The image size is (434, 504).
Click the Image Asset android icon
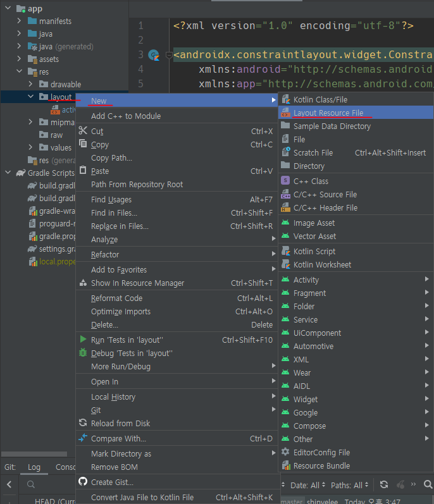point(285,223)
